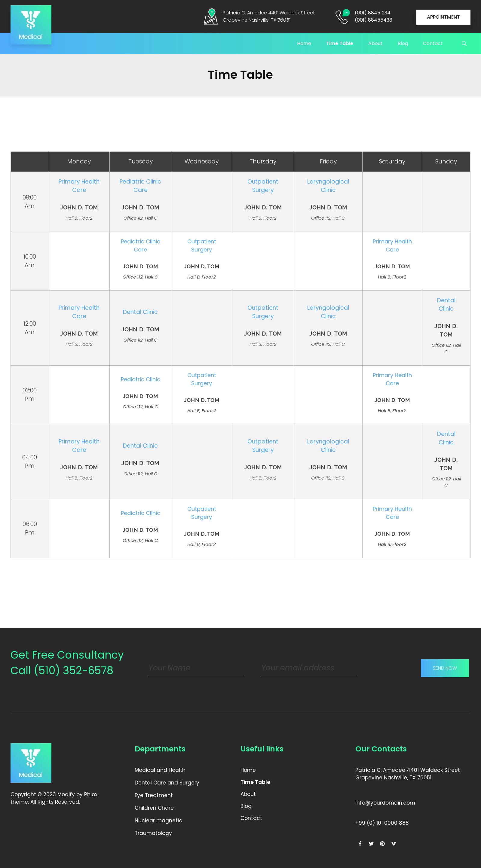Click the Medical logo in the header

tap(31, 25)
